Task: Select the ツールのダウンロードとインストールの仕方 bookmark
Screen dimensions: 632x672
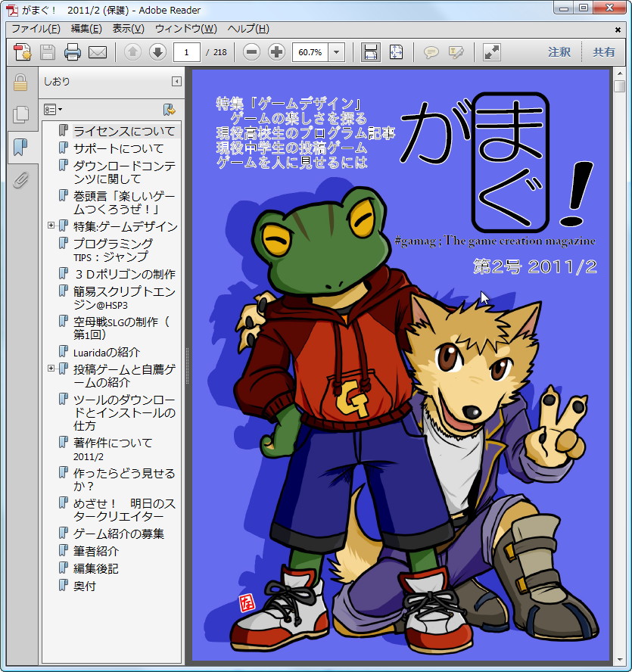Action: 124,412
